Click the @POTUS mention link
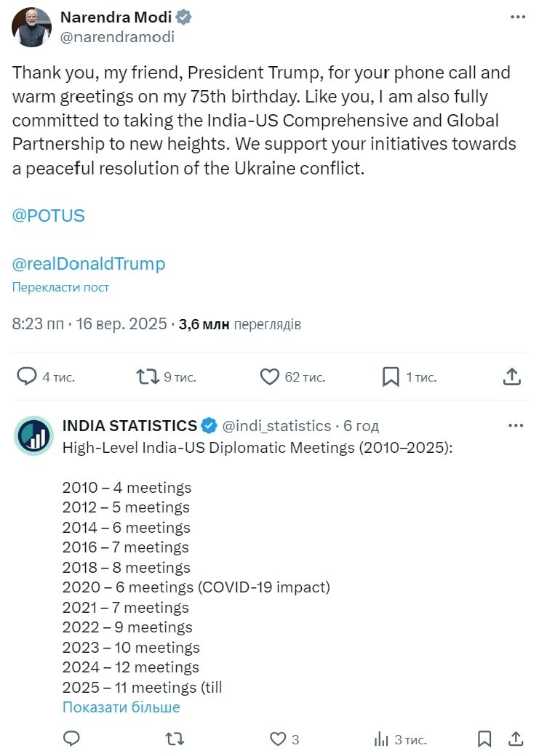This screenshot has height=756, width=539. click(x=48, y=216)
